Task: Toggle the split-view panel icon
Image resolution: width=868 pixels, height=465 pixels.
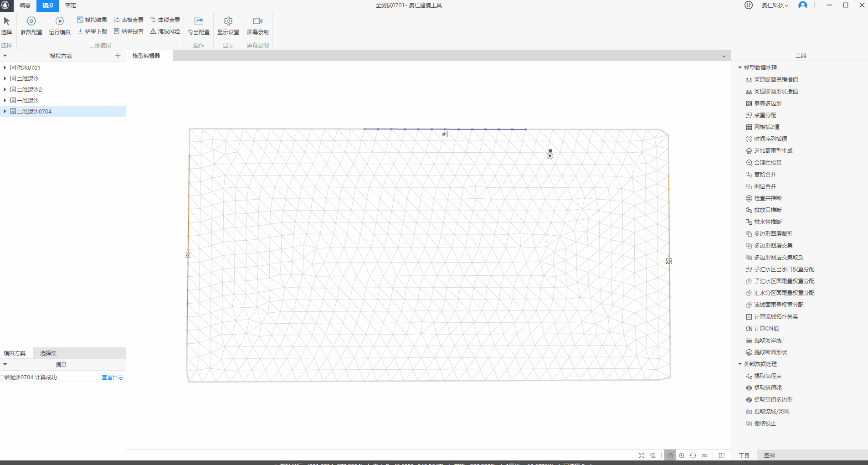Action: pos(722,455)
